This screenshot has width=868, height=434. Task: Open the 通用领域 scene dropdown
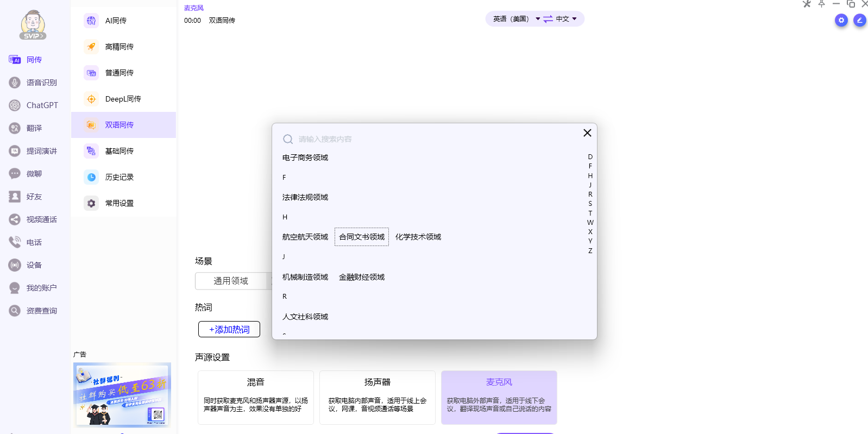coord(232,281)
